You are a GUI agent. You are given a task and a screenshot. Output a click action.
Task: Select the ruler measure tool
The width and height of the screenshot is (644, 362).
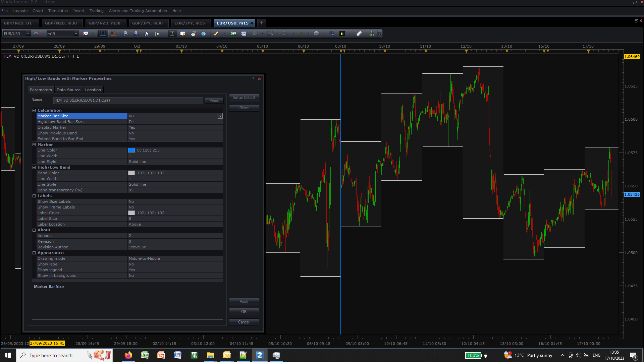pyautogui.click(x=216, y=34)
